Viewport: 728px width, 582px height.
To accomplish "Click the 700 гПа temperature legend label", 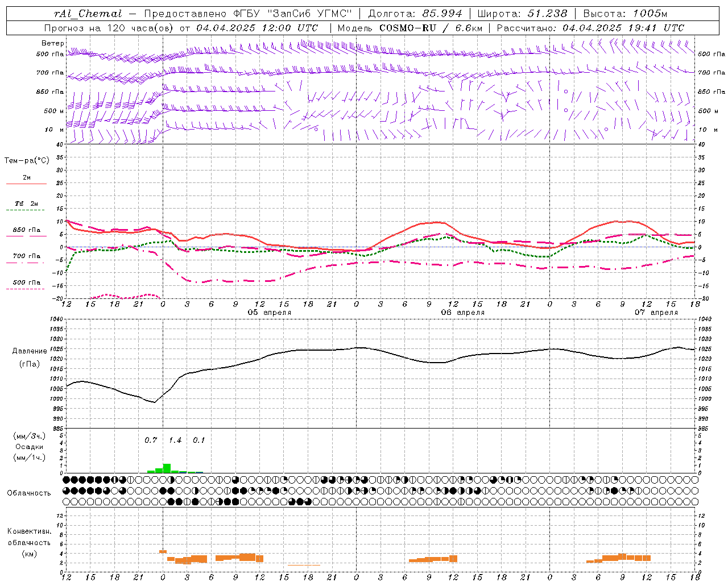I will click(27, 256).
